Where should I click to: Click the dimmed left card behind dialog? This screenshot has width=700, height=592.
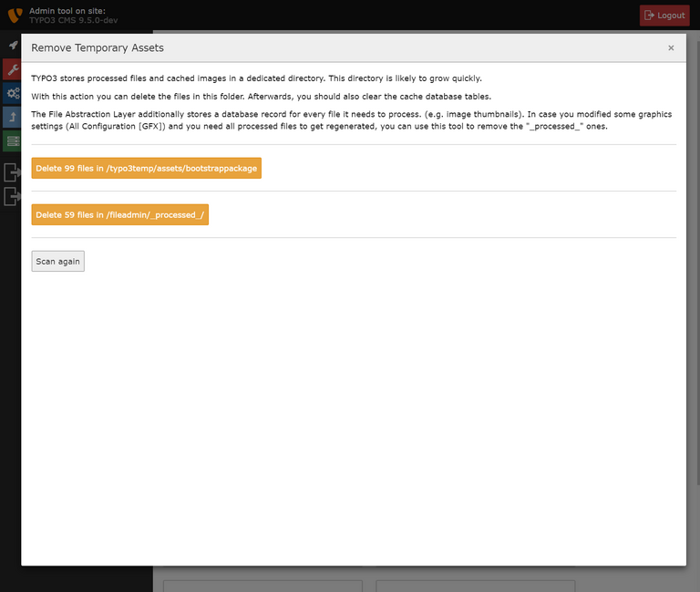click(x=262, y=585)
